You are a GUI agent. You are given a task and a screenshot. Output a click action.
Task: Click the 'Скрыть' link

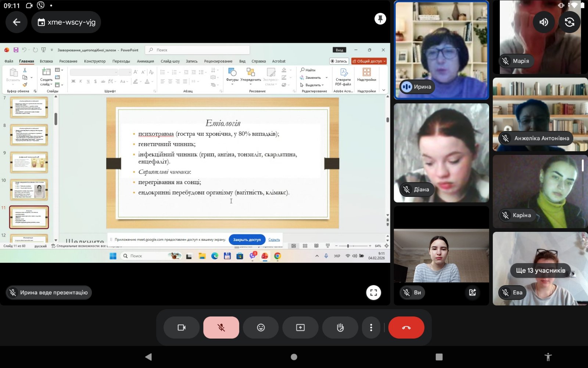(x=274, y=240)
